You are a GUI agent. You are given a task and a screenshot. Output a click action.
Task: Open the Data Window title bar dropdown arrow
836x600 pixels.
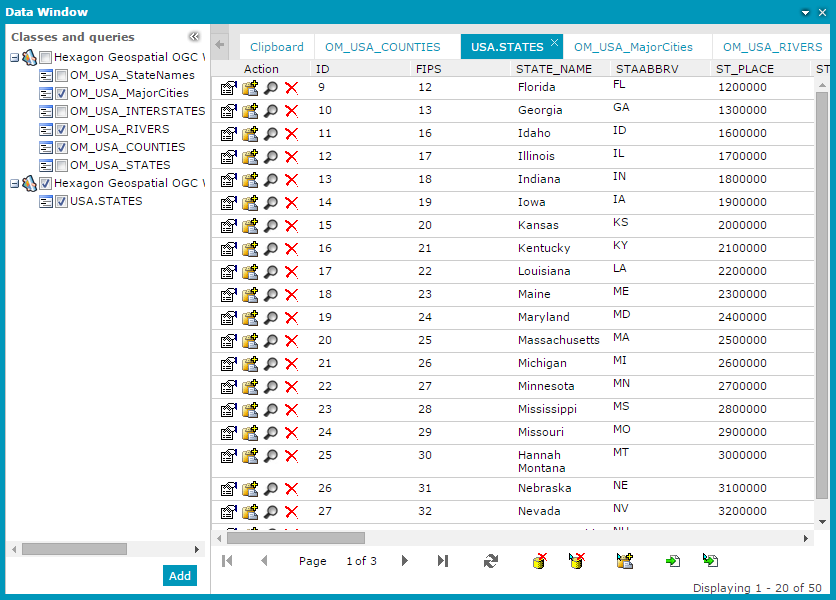pyautogui.click(x=807, y=11)
